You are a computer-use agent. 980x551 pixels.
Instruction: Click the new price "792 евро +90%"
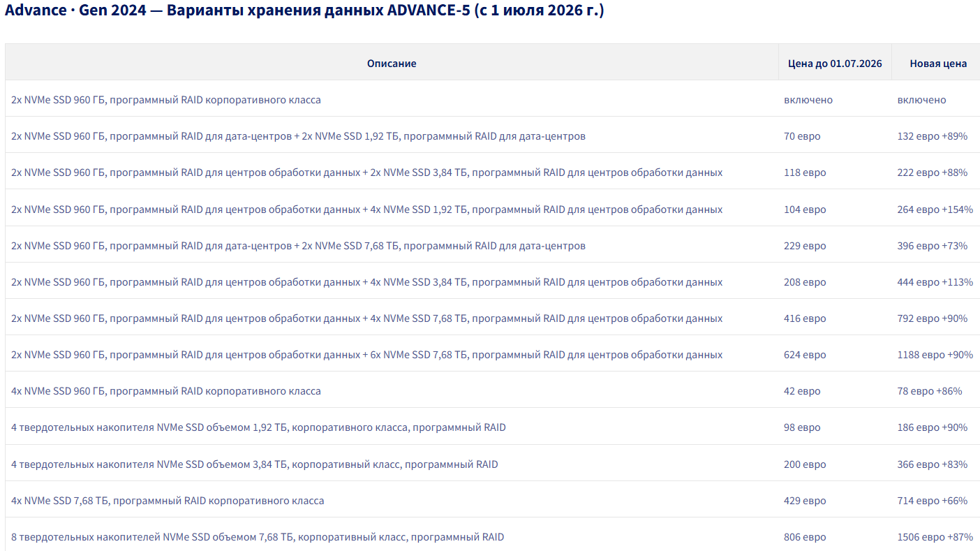point(933,318)
